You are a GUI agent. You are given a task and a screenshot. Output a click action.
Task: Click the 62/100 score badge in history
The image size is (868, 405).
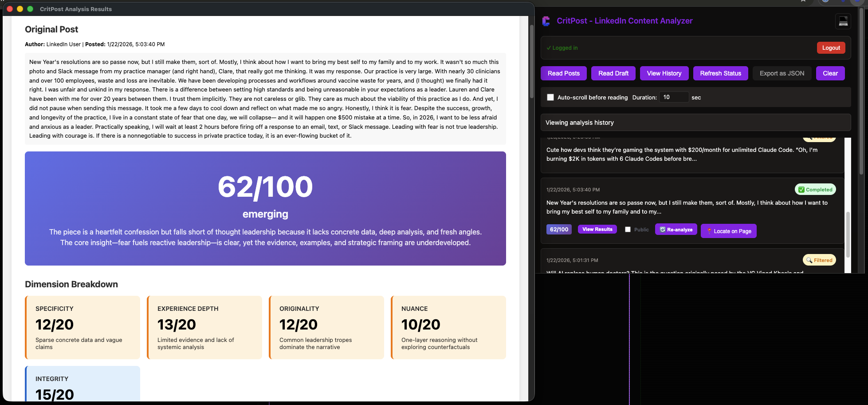[559, 229]
